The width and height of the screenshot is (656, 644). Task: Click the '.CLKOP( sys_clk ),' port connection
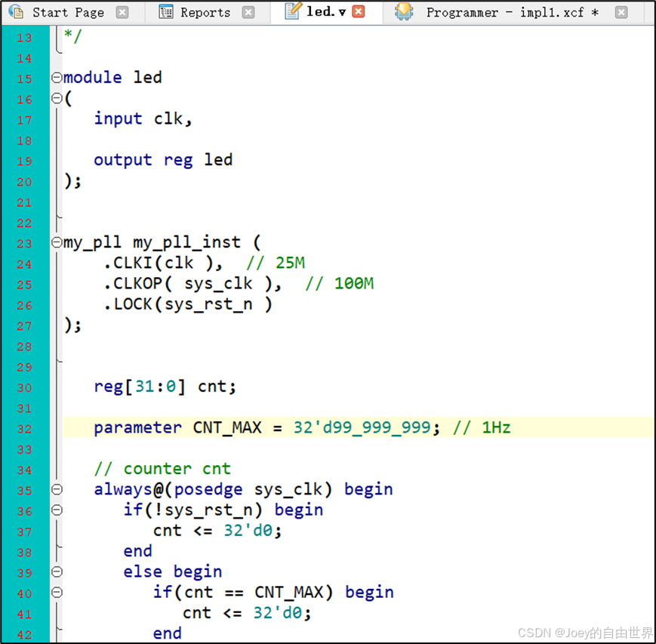click(x=192, y=284)
